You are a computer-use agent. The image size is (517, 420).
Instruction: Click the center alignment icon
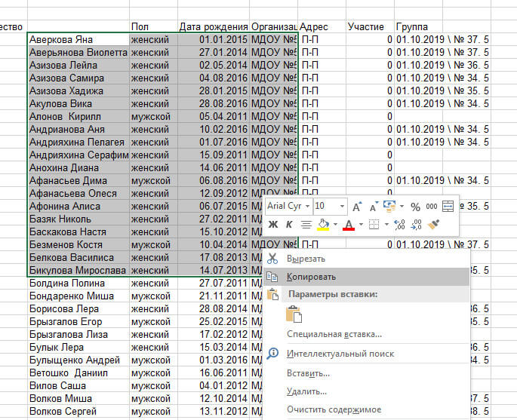click(x=306, y=224)
